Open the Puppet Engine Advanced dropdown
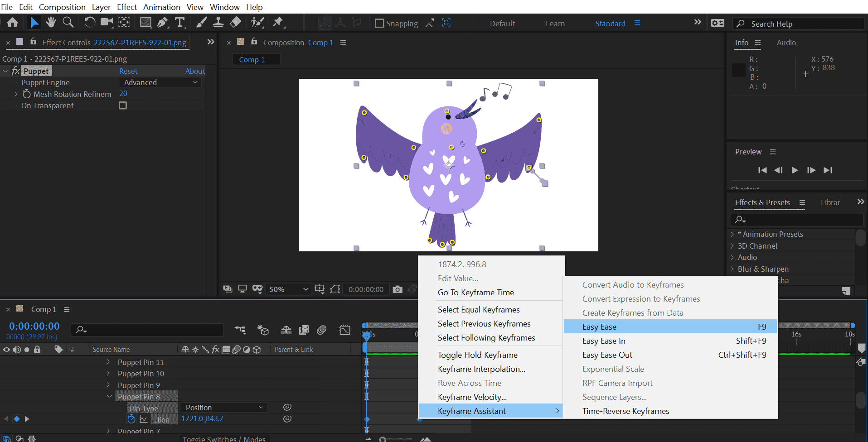Viewport: 868px width, 442px height. click(160, 82)
